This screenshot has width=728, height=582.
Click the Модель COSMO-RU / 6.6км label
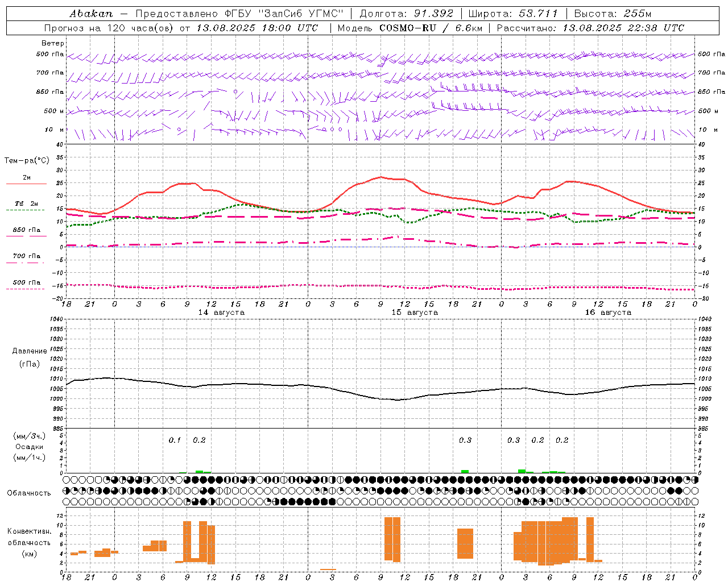pos(410,28)
